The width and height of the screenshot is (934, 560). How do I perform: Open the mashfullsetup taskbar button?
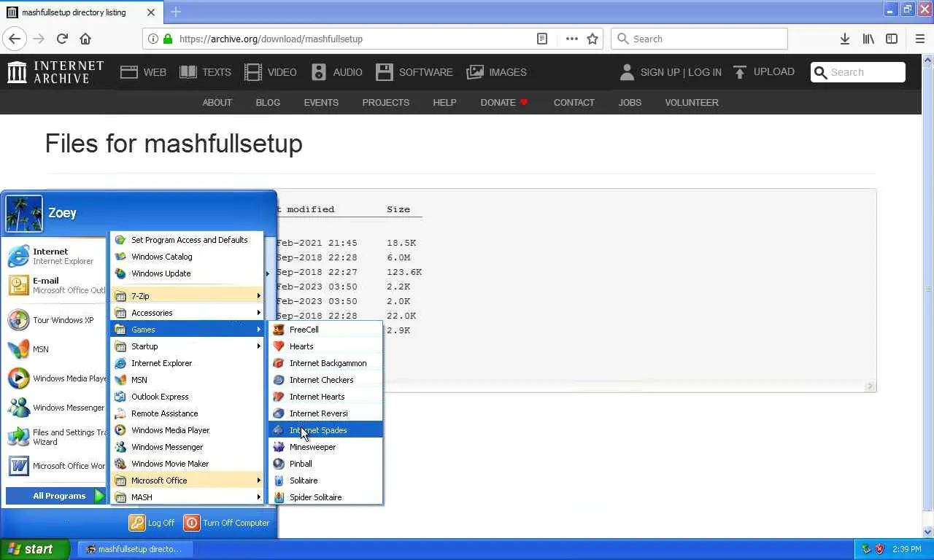[135, 549]
